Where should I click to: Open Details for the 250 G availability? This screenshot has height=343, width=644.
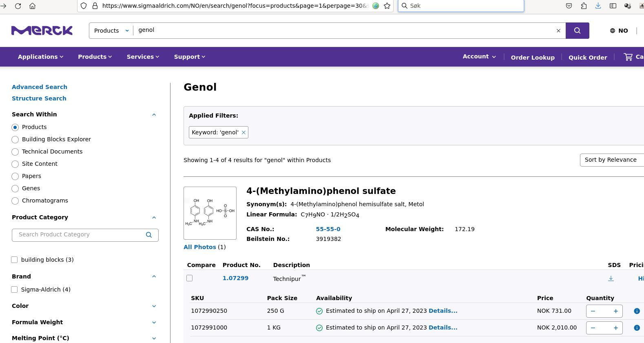(x=443, y=311)
